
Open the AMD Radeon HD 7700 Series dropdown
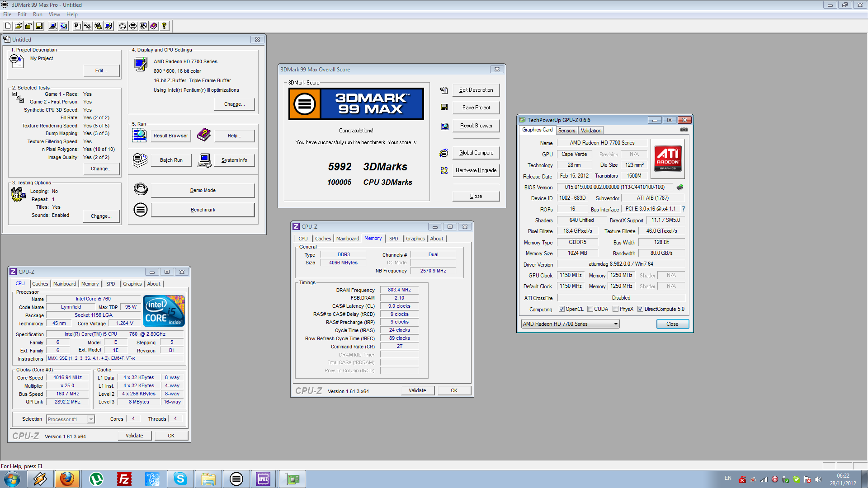pyautogui.click(x=570, y=324)
